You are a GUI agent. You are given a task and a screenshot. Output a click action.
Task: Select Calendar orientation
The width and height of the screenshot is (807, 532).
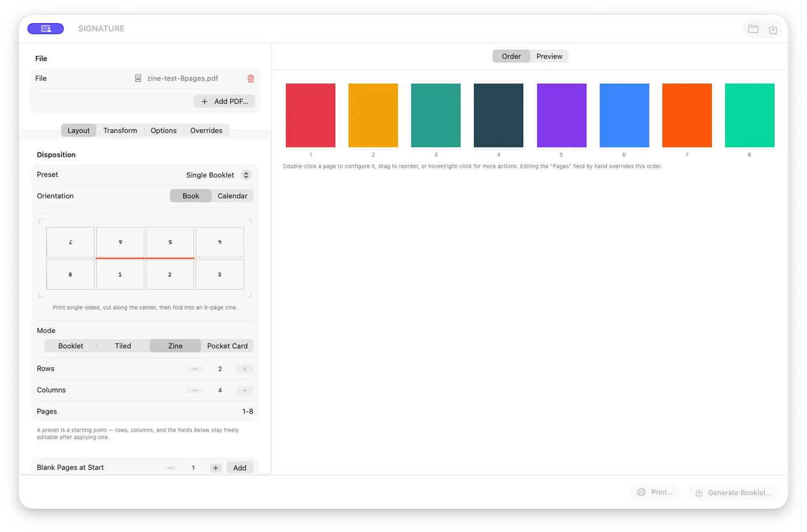tap(232, 196)
